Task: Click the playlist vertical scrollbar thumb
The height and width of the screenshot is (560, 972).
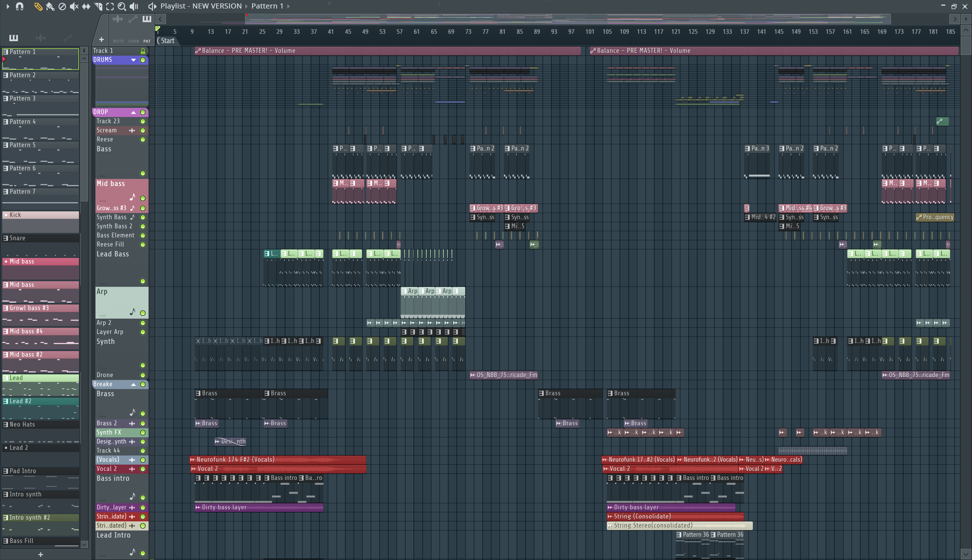Action: [965, 45]
